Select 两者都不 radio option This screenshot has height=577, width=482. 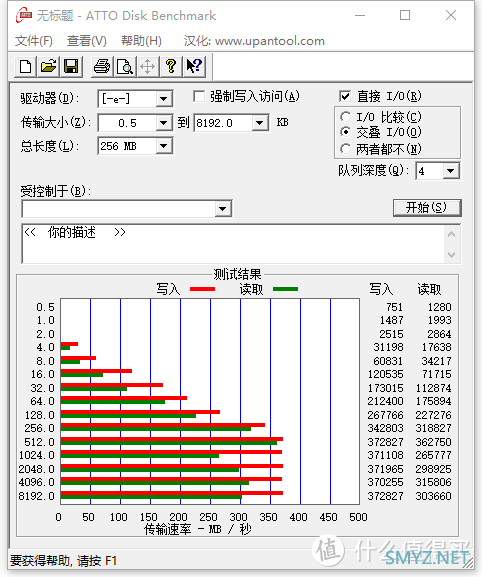345,149
